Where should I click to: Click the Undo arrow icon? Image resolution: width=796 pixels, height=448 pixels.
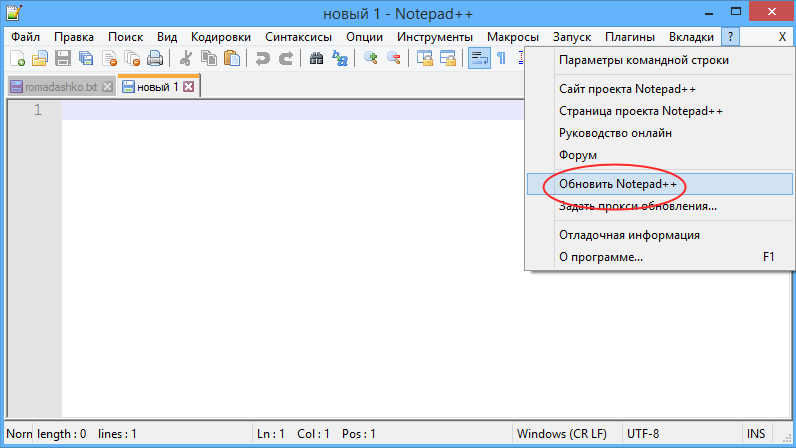pos(262,58)
